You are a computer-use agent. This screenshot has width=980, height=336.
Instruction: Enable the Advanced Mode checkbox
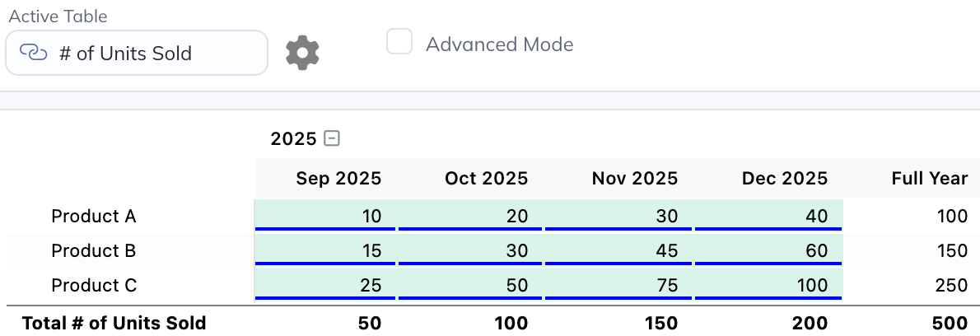(x=399, y=42)
